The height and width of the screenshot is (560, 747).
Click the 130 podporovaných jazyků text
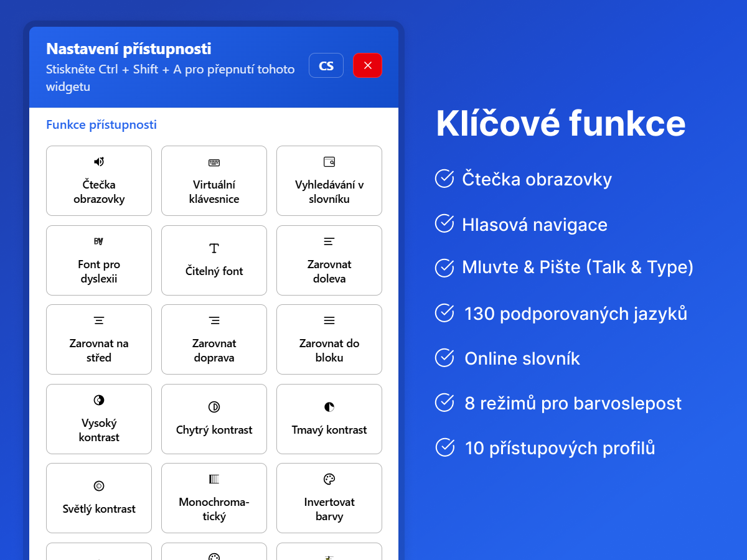click(576, 314)
